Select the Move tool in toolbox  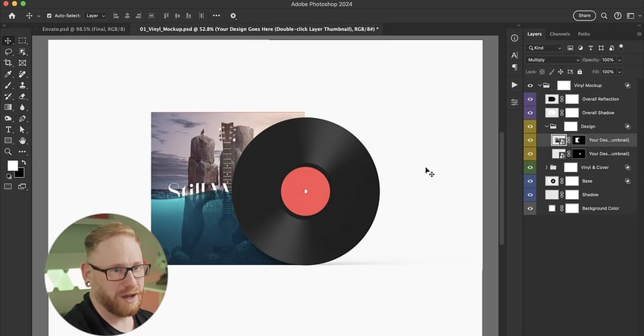8,41
